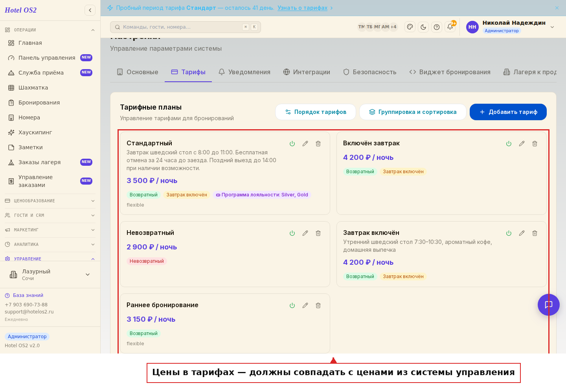The width and height of the screenshot is (566, 392).
Task: Go to Служба приёма
Action: click(50, 73)
